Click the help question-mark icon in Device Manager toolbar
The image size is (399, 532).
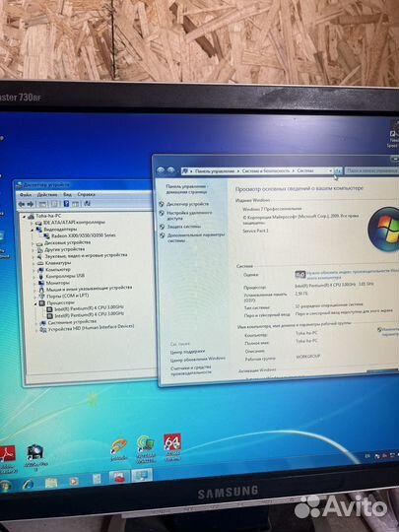[x=66, y=204]
